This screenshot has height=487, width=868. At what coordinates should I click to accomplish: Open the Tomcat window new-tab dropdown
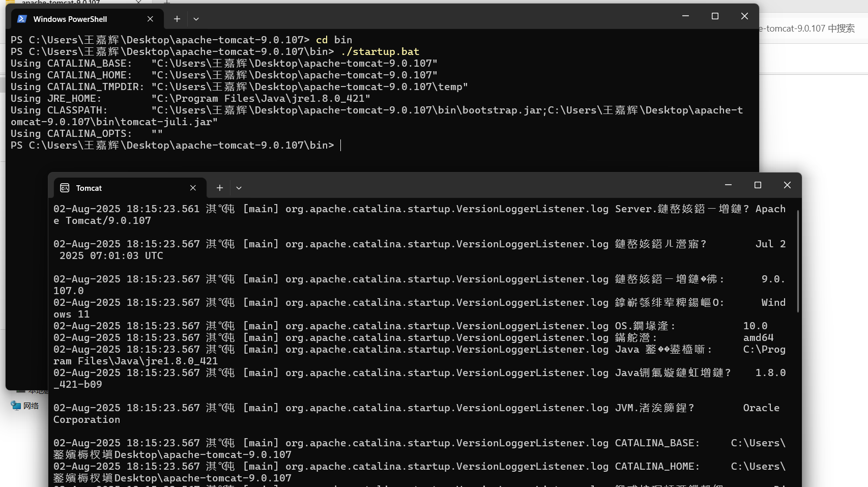click(x=239, y=188)
